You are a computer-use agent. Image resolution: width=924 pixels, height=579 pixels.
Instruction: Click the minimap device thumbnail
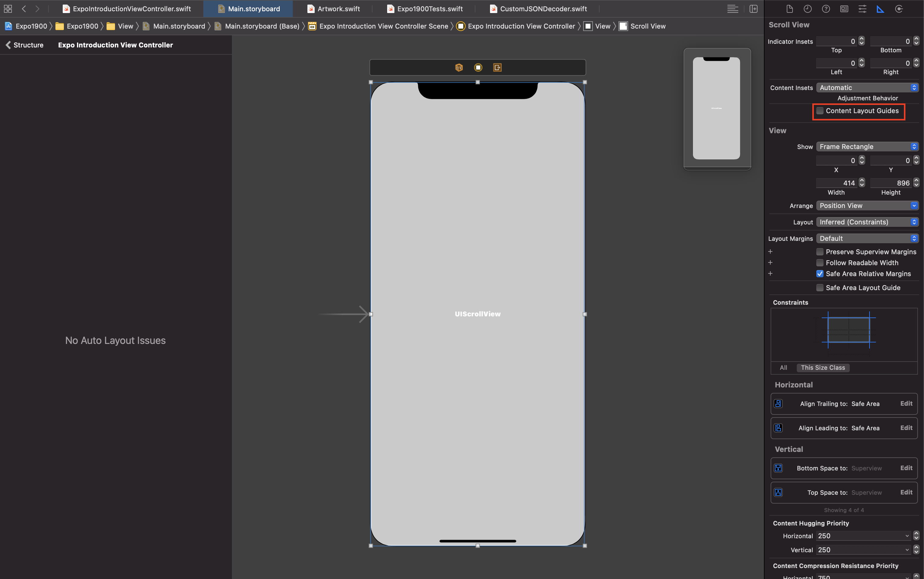(x=716, y=108)
